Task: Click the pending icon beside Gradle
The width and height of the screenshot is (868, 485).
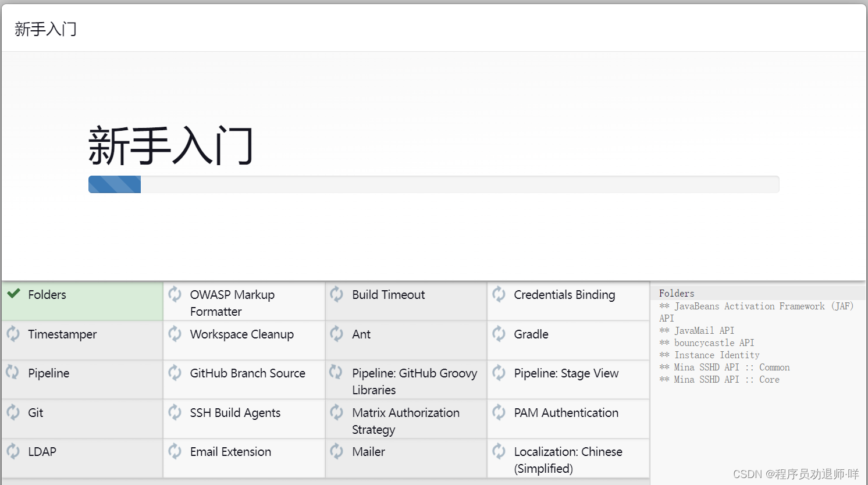Action: pyautogui.click(x=499, y=334)
